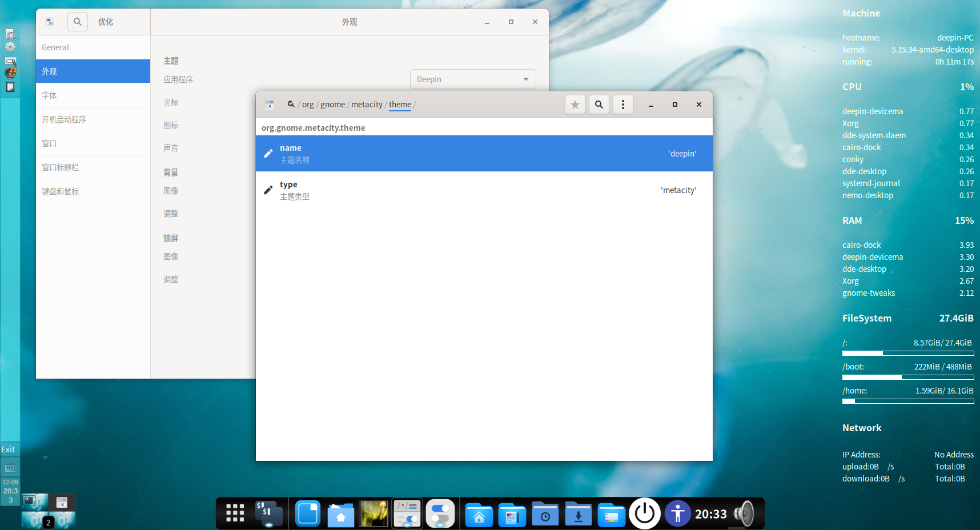This screenshot has height=530, width=980.
Task: Click the volume speaker icon
Action: click(x=744, y=513)
